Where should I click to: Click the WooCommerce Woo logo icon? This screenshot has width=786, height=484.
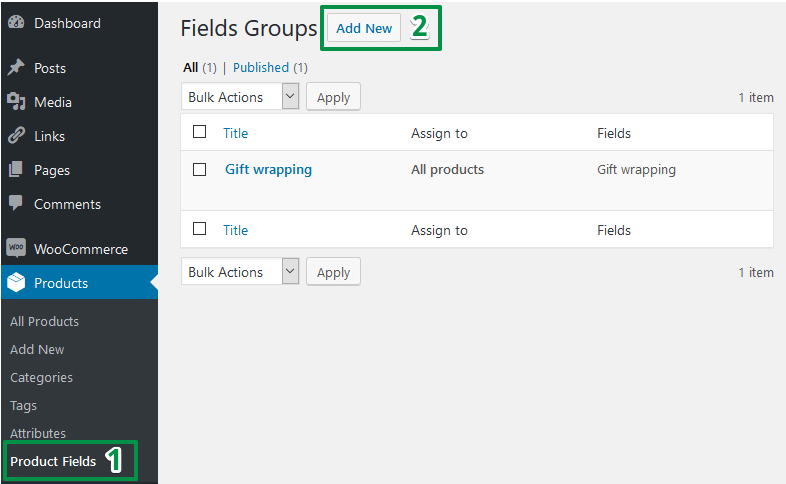16,248
